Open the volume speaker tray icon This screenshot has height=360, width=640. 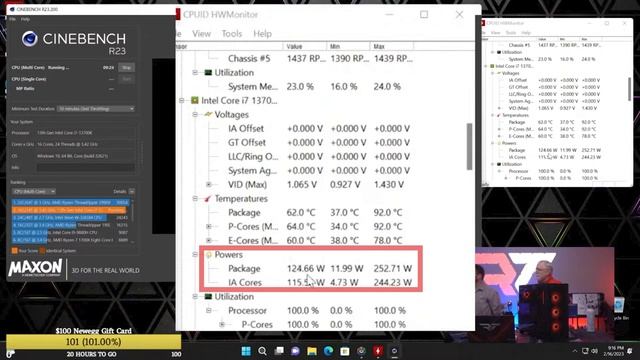pyautogui.click(x=594, y=351)
